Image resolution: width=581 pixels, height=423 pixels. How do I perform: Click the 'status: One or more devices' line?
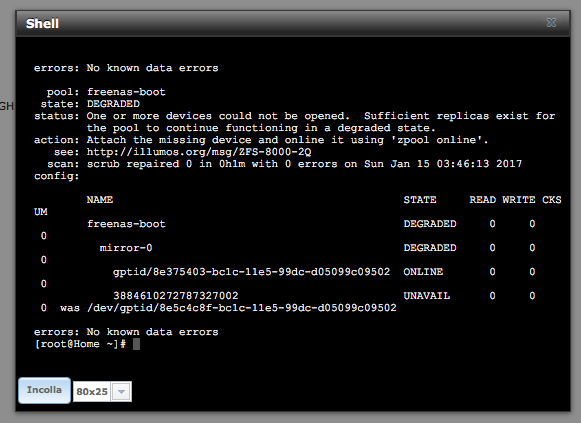[x=295, y=116]
